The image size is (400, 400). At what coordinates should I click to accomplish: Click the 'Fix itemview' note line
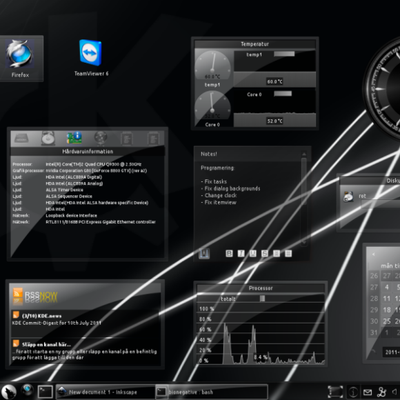click(218, 202)
